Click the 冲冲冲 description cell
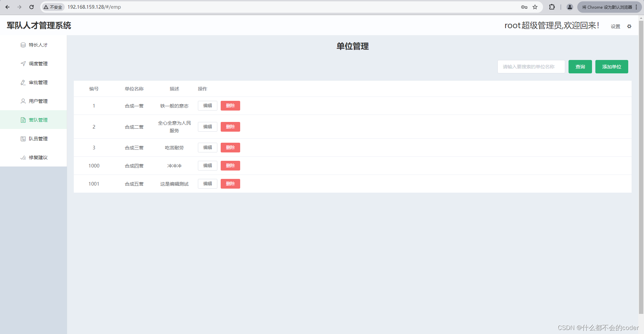The height and width of the screenshot is (334, 644). click(x=174, y=166)
